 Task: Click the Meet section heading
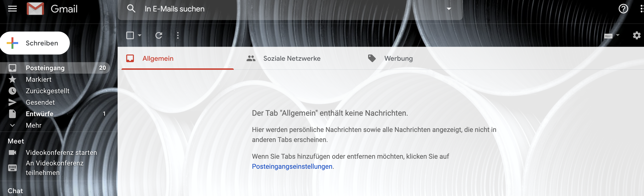point(16,141)
